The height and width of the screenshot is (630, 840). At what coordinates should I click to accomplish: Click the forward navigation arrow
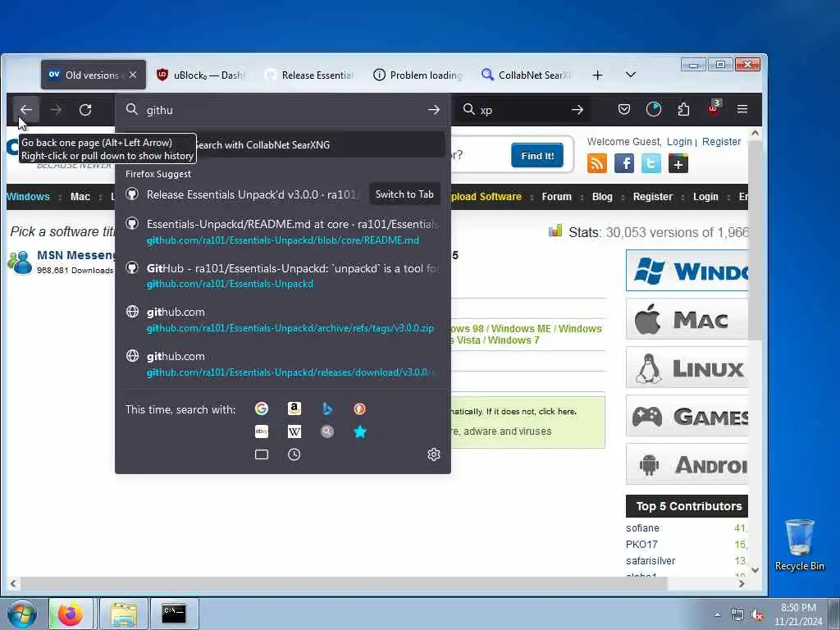pos(56,110)
